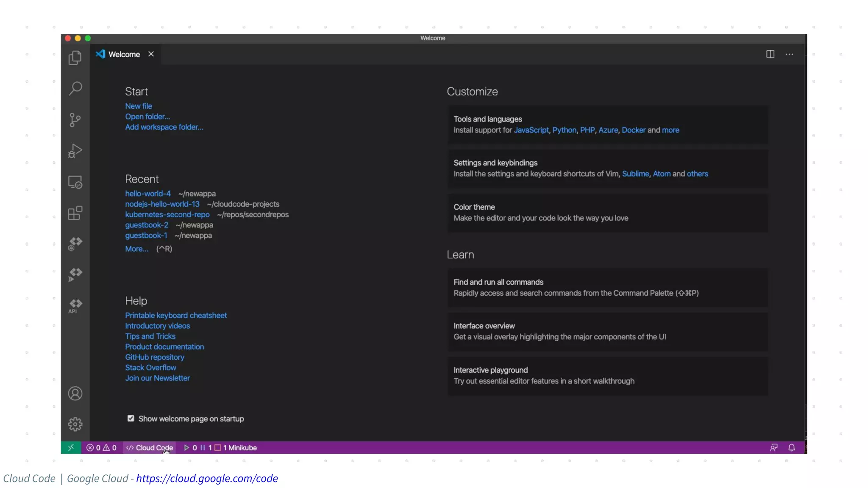Click the green remote window indicator
This screenshot has height=488, width=868.
[71, 447]
